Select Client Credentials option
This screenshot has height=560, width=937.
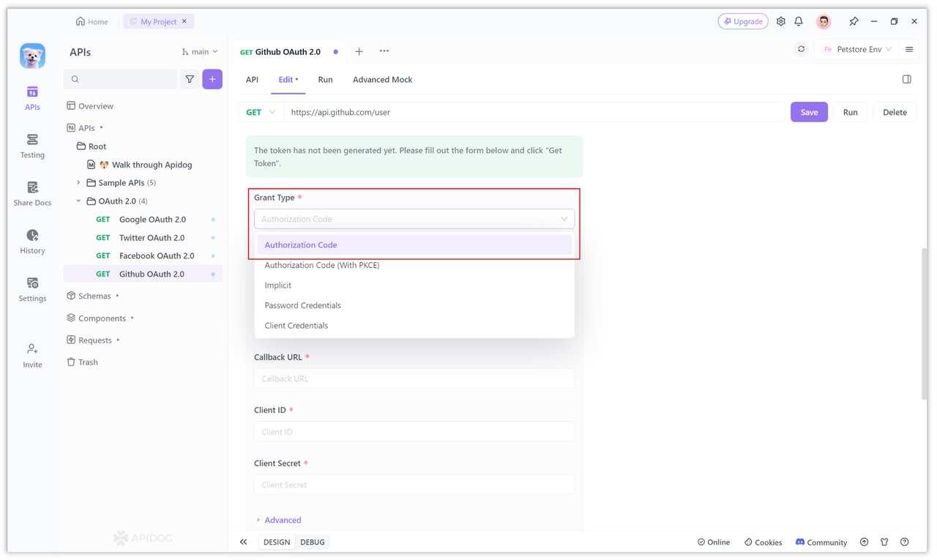(414, 326)
